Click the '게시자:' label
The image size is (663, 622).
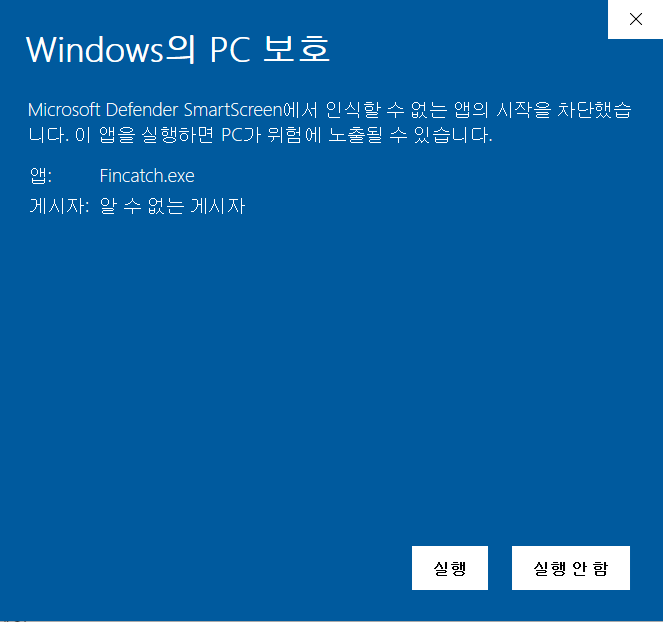[x=59, y=206]
